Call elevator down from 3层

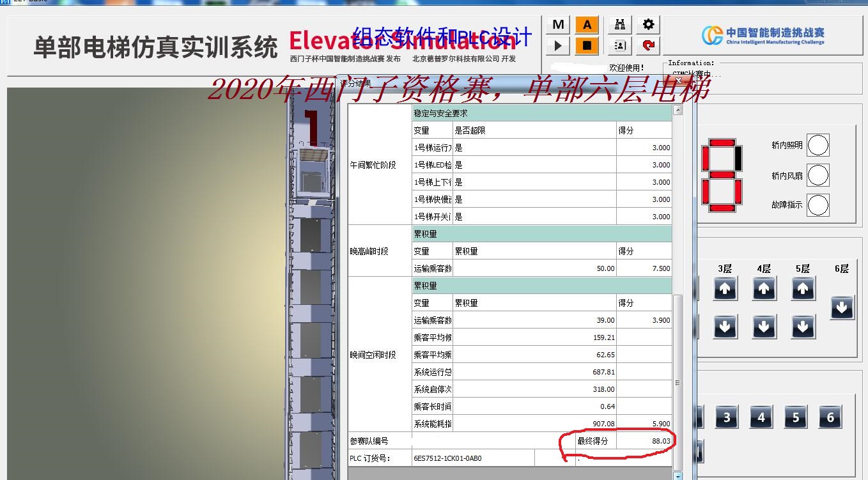(724, 327)
